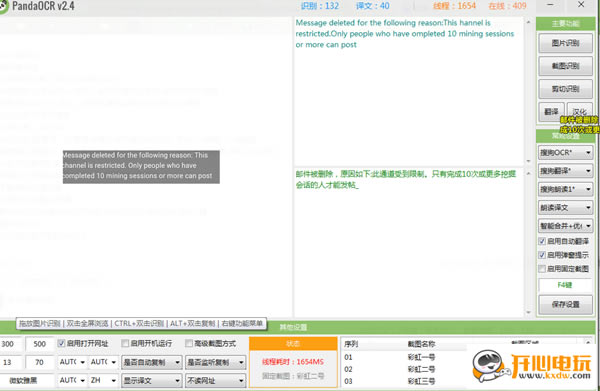Select list row 03 彩虹三号
Viewport: 600px width, 391px height.
pos(404,382)
